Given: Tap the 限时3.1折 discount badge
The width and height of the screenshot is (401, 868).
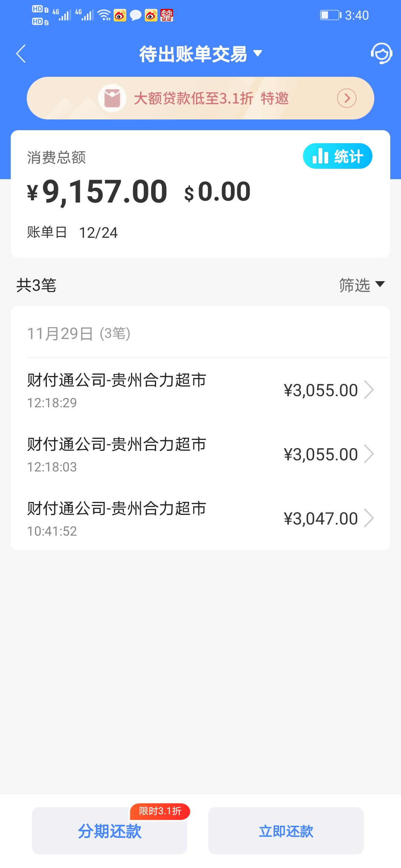Looking at the screenshot, I should pos(160,811).
